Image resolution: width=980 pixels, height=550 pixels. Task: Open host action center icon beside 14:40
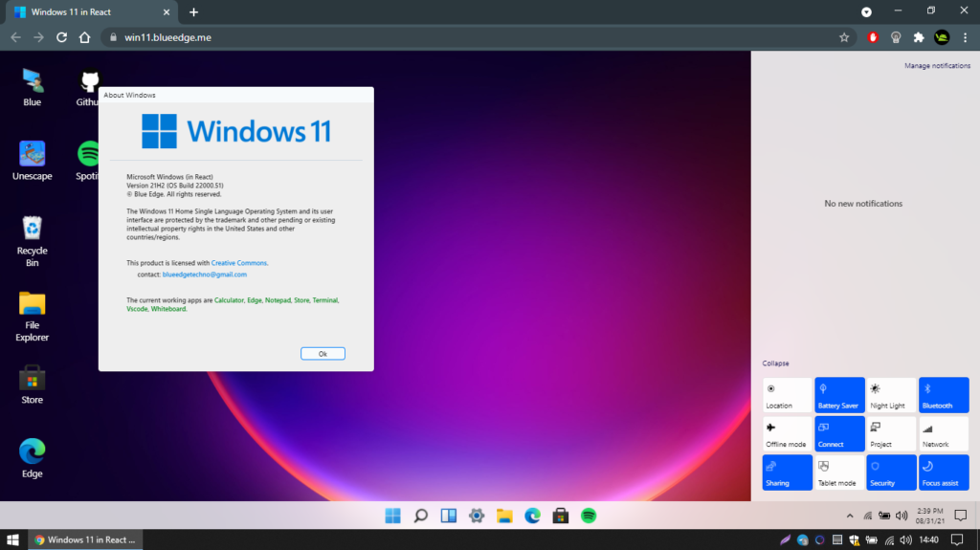pos(957,539)
